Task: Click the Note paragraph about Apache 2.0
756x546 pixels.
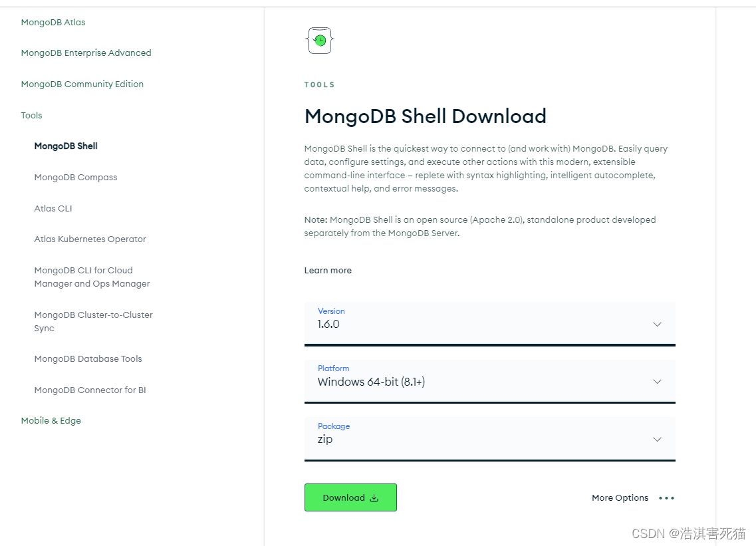Action: pyautogui.click(x=480, y=226)
